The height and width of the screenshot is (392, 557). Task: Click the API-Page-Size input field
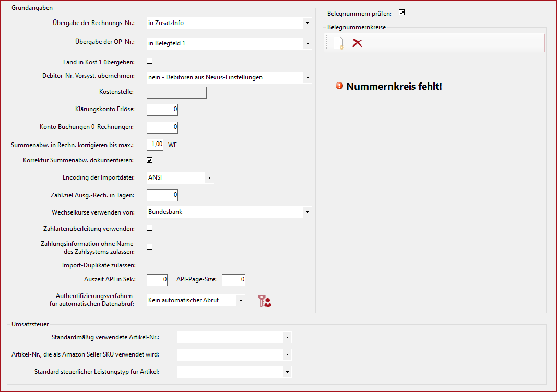tap(233, 280)
